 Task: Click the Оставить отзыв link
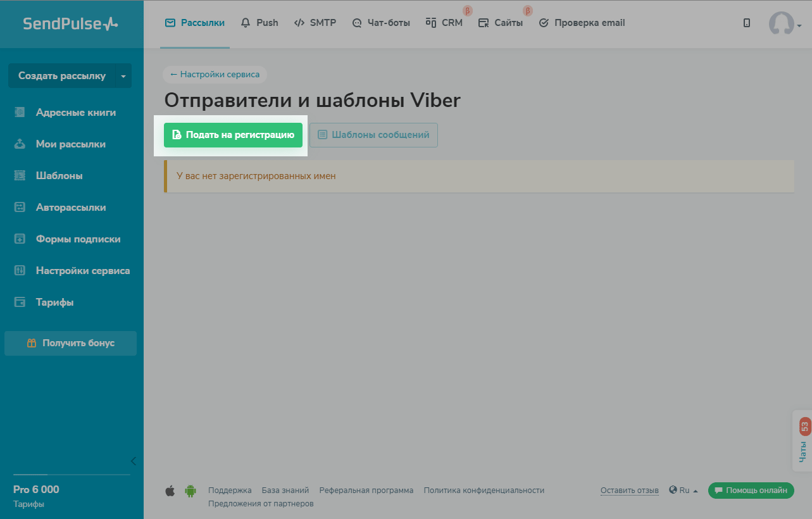click(x=629, y=490)
